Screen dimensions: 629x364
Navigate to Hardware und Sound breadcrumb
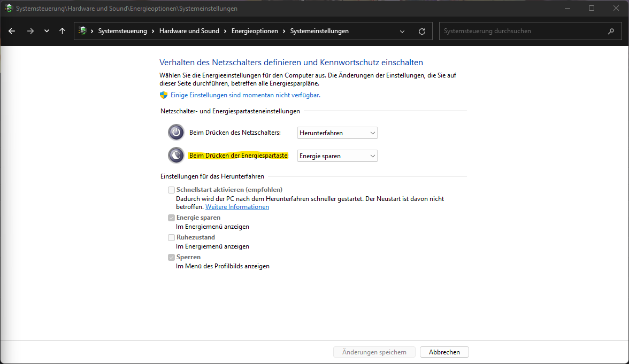coord(189,31)
